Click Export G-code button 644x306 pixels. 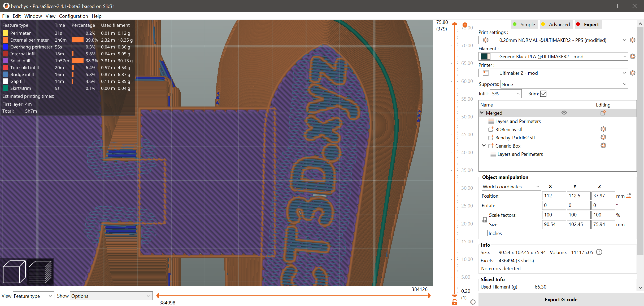(561, 299)
